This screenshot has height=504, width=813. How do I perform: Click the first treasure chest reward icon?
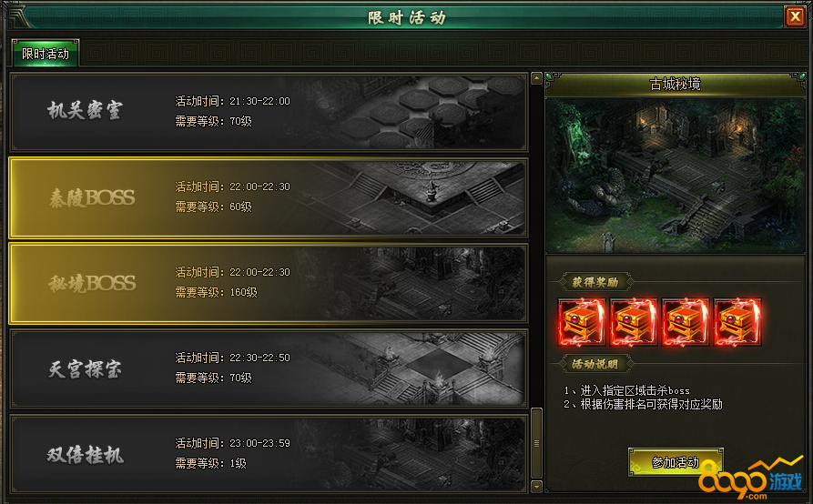tap(582, 322)
